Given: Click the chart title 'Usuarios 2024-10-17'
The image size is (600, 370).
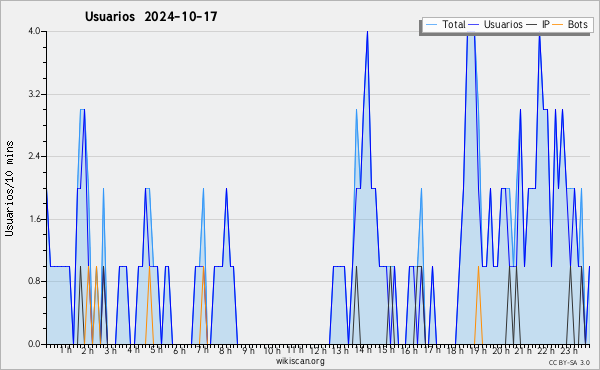Looking at the screenshot, I should click(x=151, y=16).
